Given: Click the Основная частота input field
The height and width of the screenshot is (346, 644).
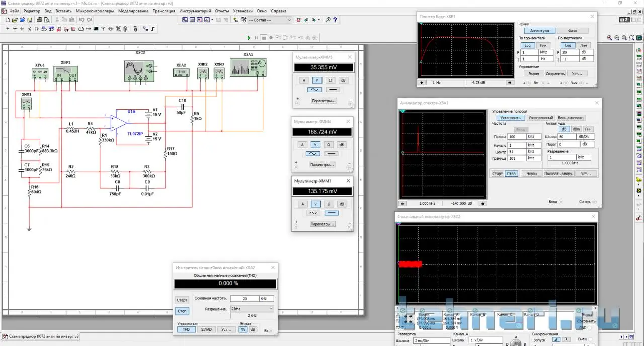Looking at the screenshot, I should [x=244, y=299].
